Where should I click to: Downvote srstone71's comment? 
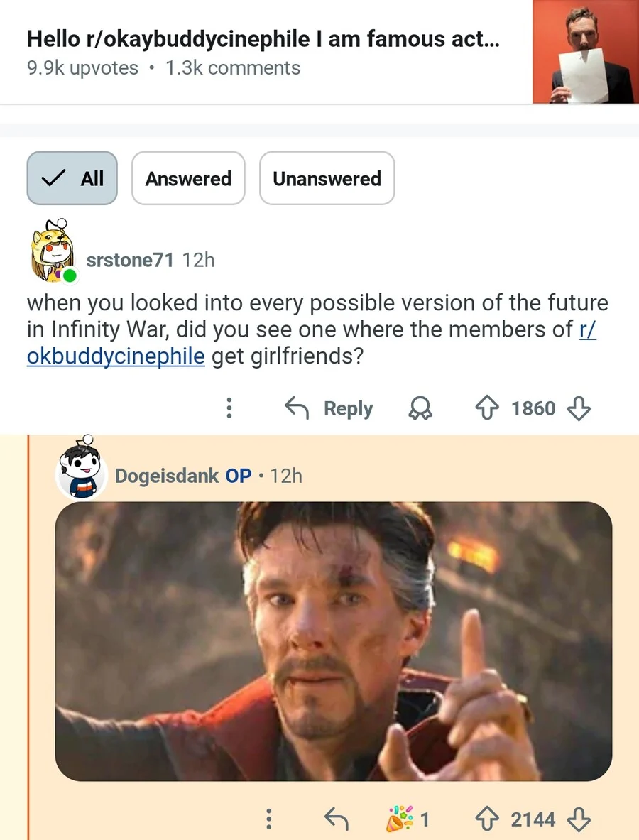pos(579,408)
